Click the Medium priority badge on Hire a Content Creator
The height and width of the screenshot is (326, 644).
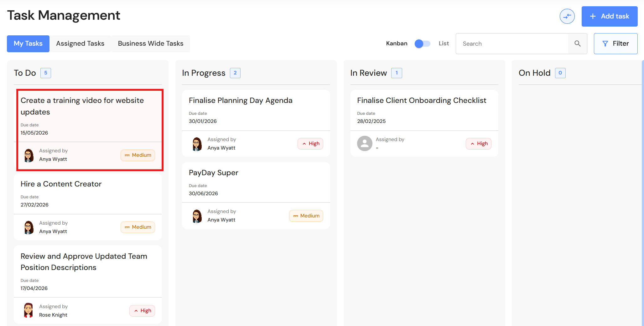tap(138, 227)
